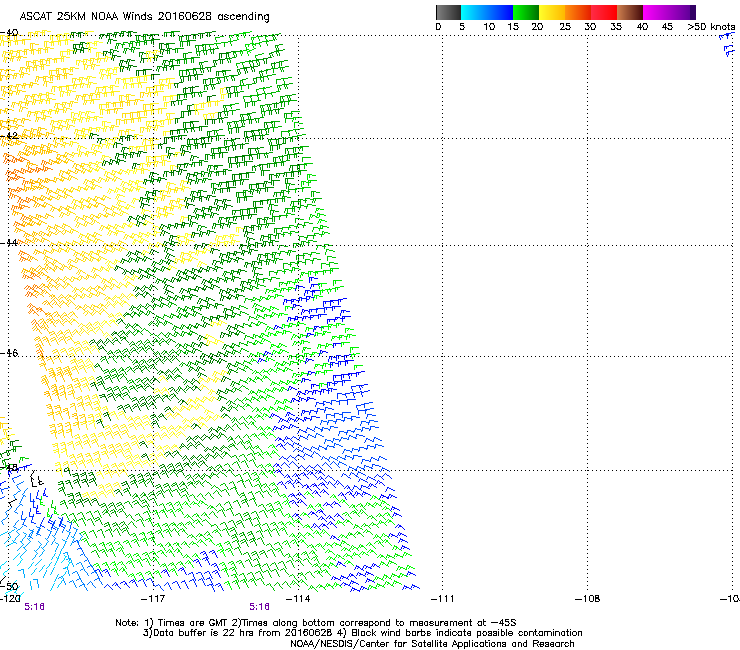Click the brown 35-40 knots legend swatch
740x650 pixels.
(x=630, y=12)
